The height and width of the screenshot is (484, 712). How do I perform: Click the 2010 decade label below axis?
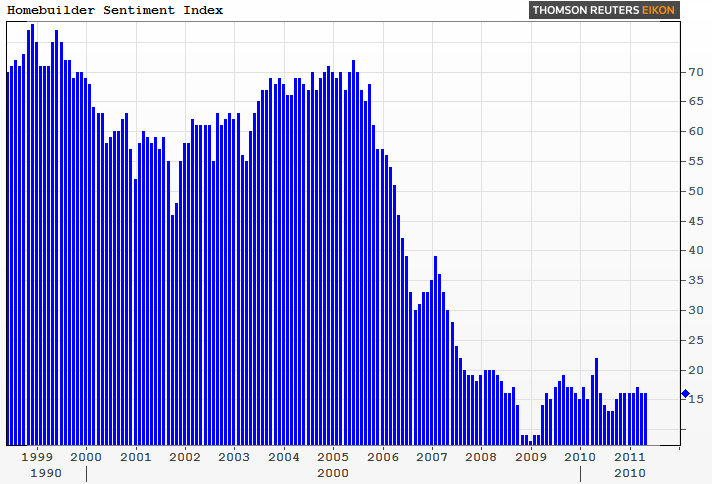(x=628, y=472)
